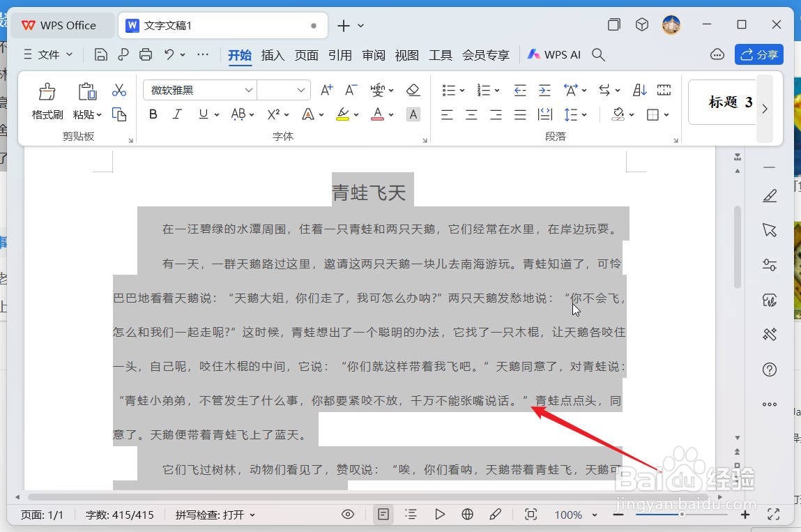The width and height of the screenshot is (801, 532).
Task: Click the Cut scissors icon
Action: (x=119, y=89)
